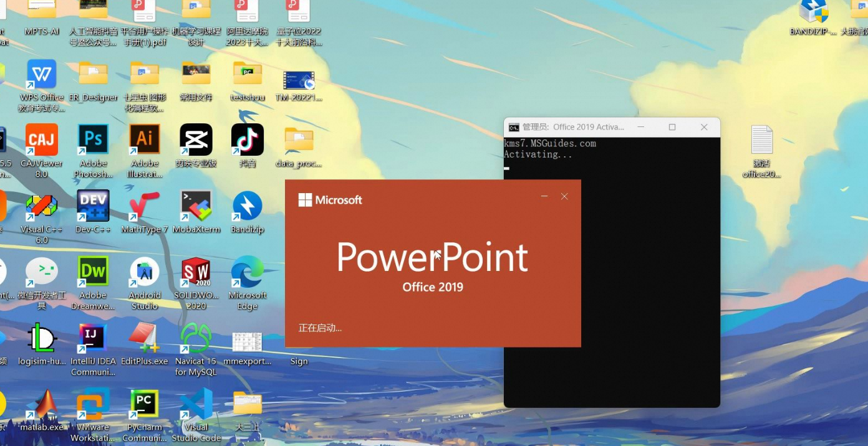The image size is (868, 446).
Task: Launch the matlab.exe shortcut
Action: [x=42, y=404]
